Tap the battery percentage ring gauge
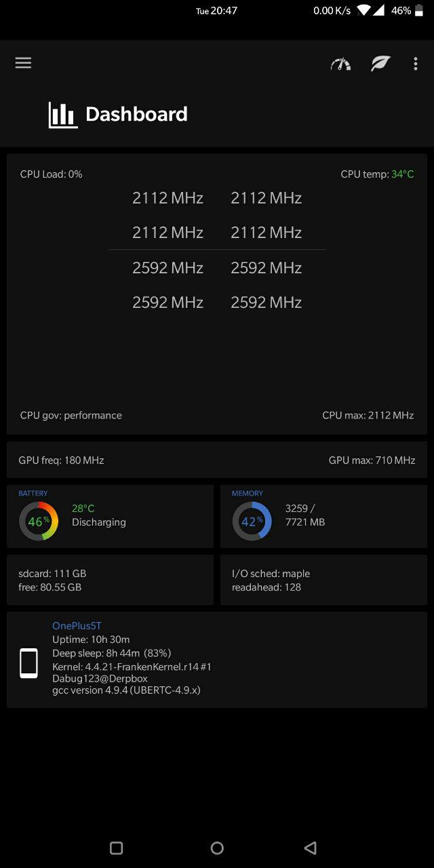434x868 pixels. (38, 521)
